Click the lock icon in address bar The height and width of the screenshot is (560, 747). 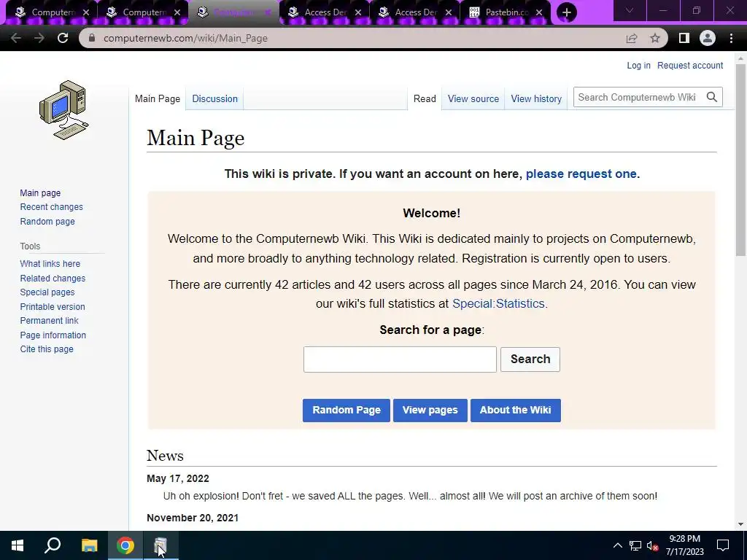(x=92, y=38)
